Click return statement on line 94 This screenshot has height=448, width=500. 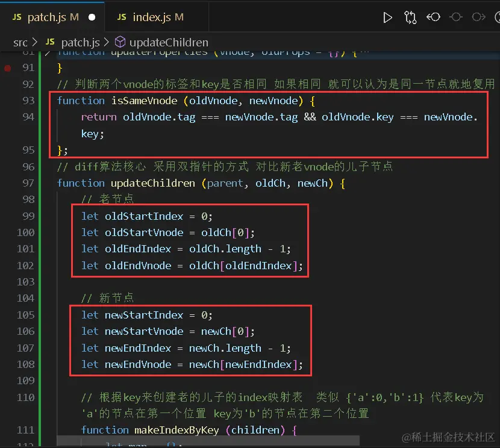tap(279, 125)
